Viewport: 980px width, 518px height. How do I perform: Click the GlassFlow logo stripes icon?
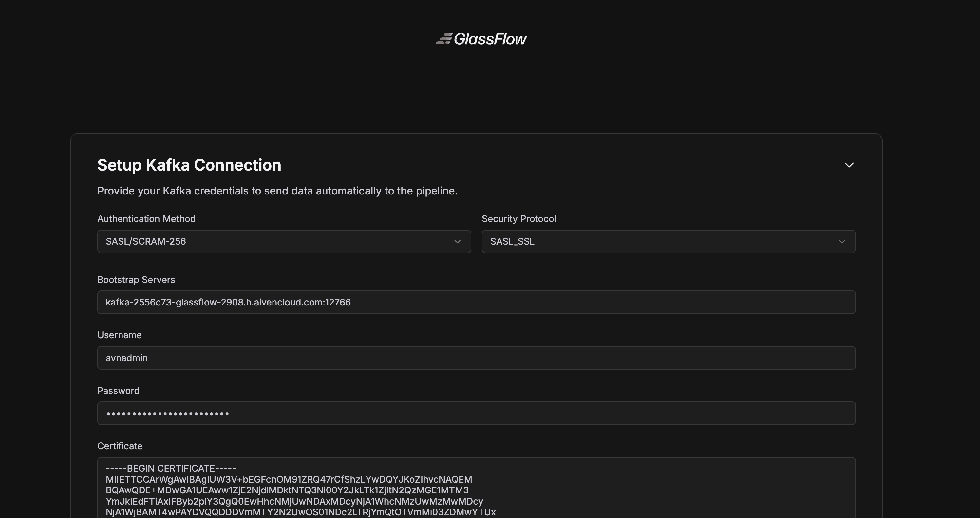click(x=443, y=39)
